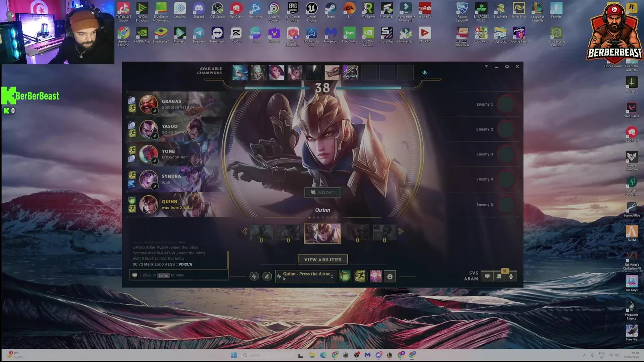Click the chat input field

[x=179, y=275]
